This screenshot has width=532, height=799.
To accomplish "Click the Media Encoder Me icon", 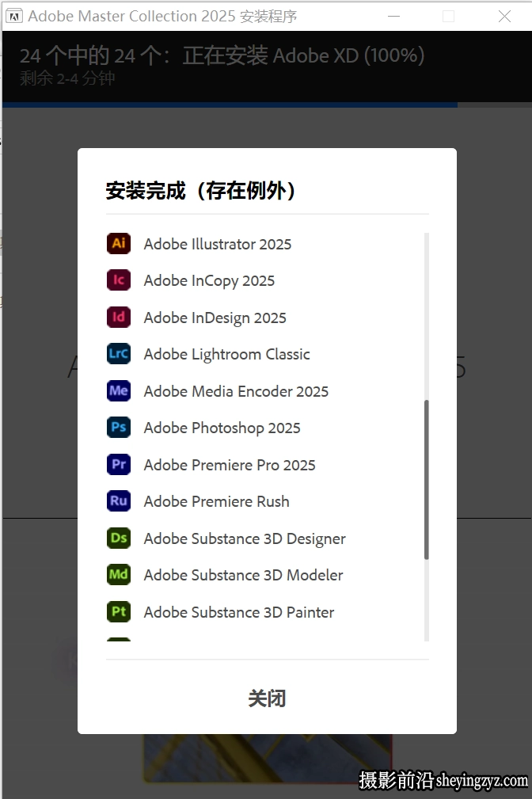I will (x=119, y=390).
